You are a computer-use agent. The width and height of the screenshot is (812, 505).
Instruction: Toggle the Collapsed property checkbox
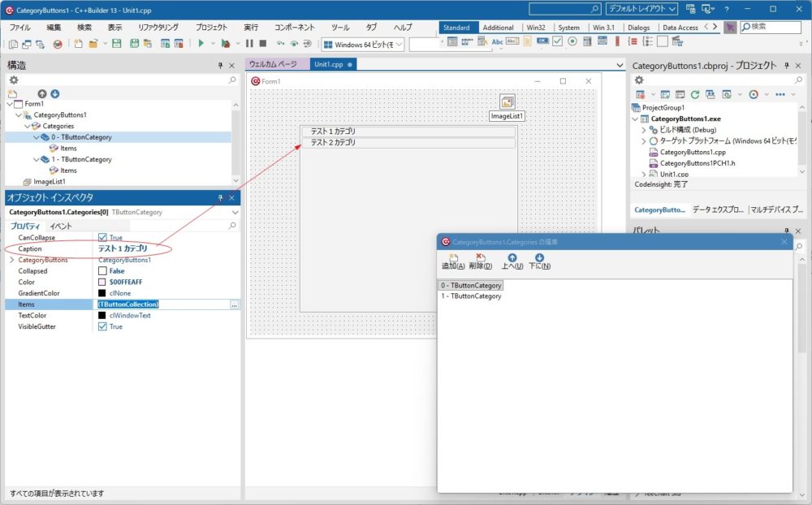click(102, 271)
